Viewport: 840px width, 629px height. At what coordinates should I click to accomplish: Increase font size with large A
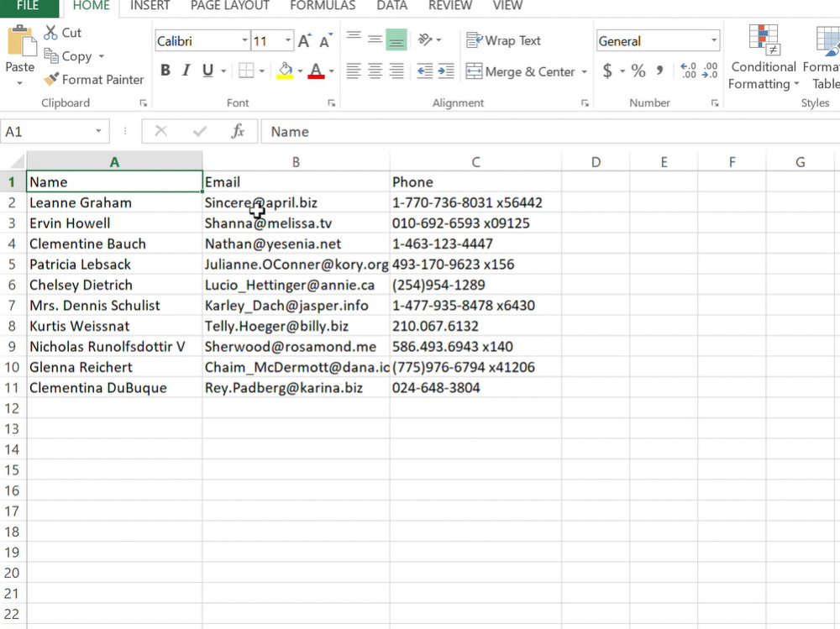(304, 40)
